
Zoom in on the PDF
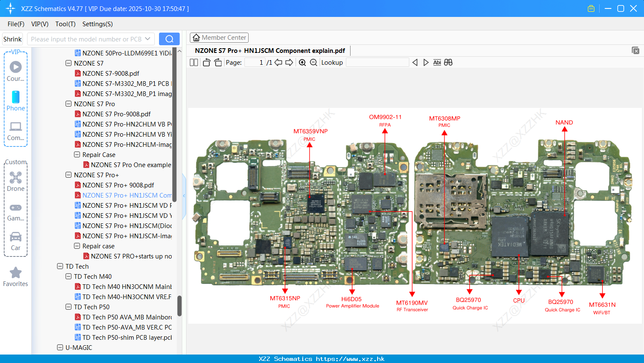[x=302, y=62]
